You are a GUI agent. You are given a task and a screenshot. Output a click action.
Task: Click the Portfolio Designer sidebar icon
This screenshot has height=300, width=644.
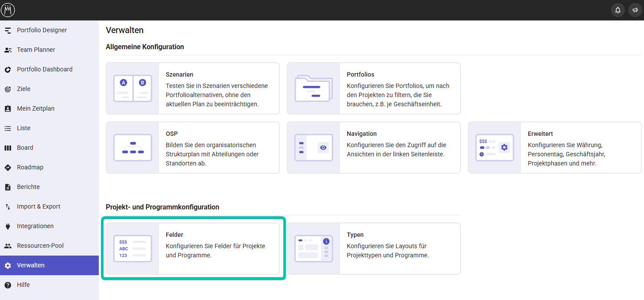(8, 30)
